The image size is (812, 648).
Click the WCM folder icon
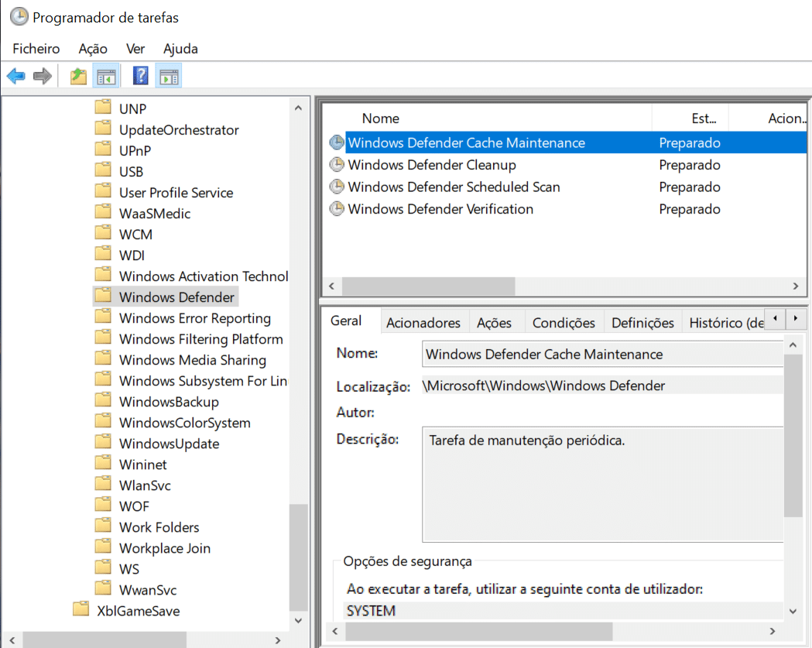coord(103,232)
